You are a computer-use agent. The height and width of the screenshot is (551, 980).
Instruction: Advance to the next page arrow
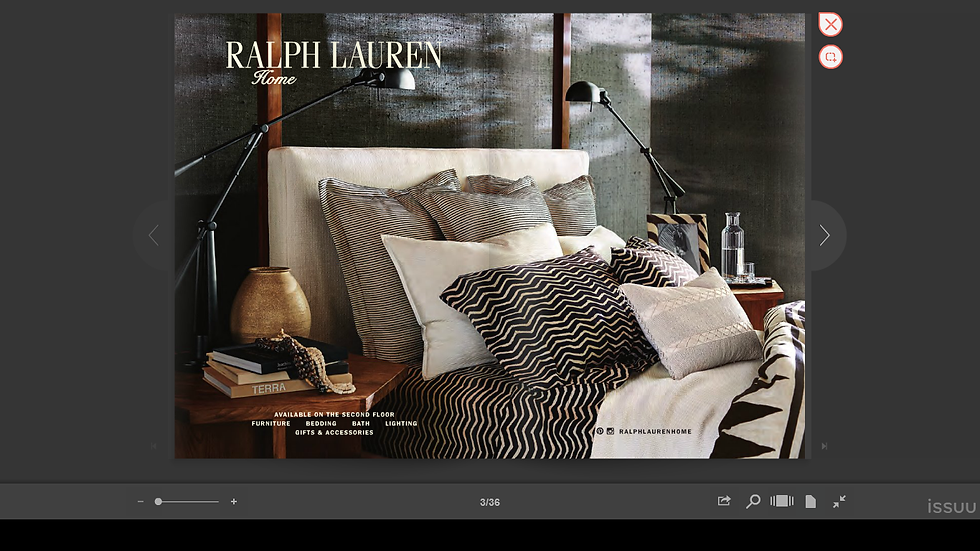click(x=825, y=236)
